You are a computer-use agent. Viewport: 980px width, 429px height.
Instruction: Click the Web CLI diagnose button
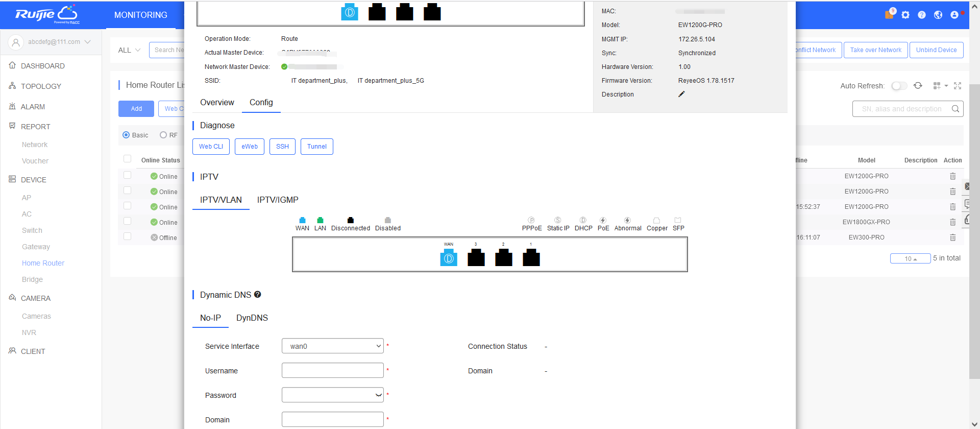pyautogui.click(x=211, y=147)
